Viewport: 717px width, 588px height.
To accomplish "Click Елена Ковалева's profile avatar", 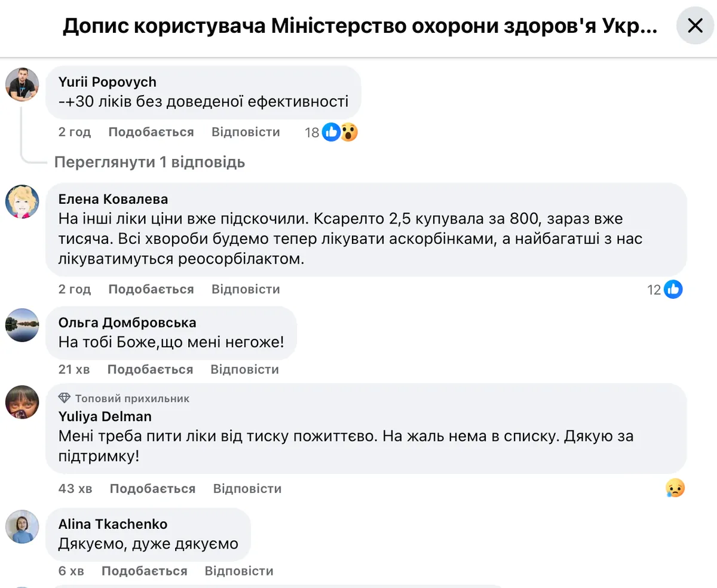I will pyautogui.click(x=22, y=201).
